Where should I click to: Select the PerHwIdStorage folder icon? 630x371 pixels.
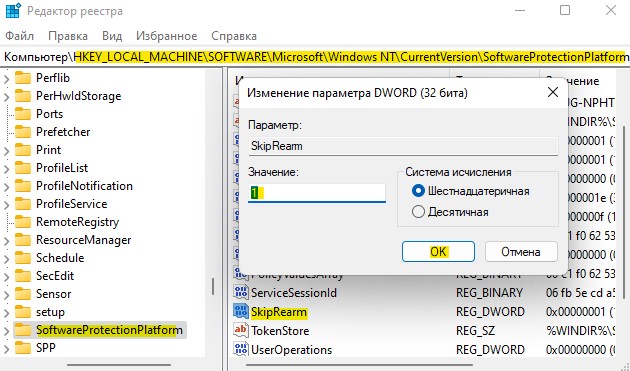pos(23,96)
